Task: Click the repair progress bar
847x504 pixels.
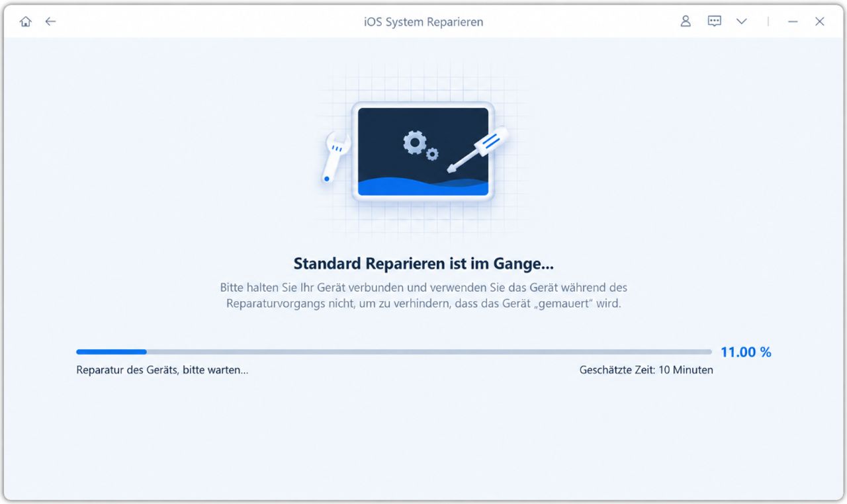Action: [394, 352]
